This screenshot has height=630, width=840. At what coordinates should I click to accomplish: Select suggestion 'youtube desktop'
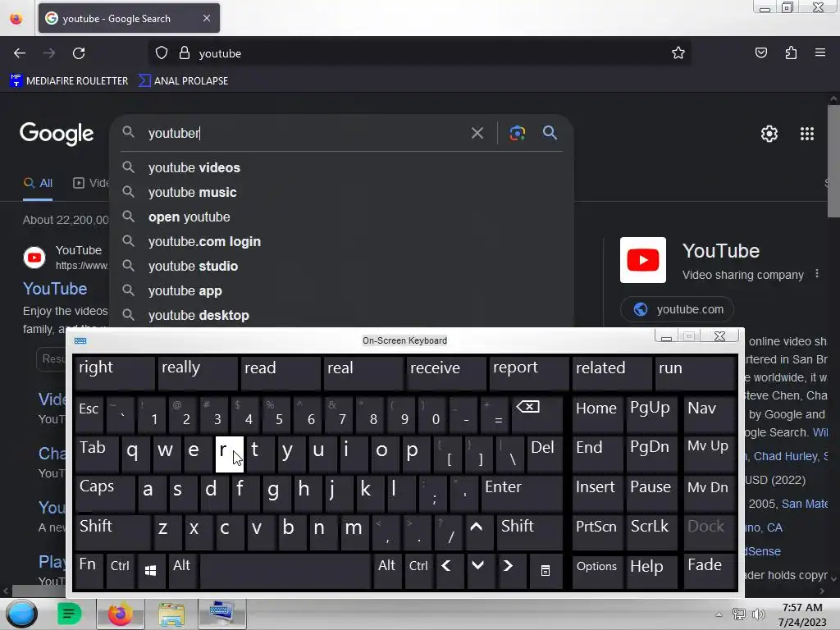pyautogui.click(x=341, y=315)
